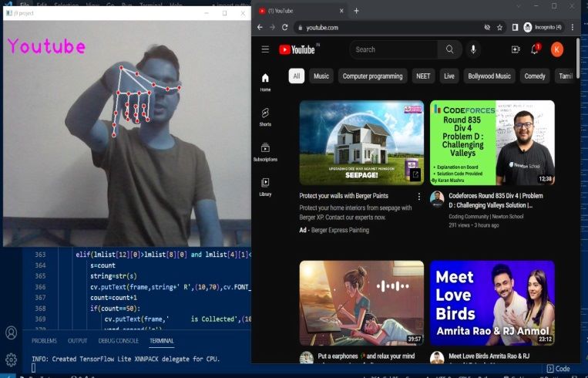
Task: Reload the page in Chrome
Action: (x=284, y=28)
